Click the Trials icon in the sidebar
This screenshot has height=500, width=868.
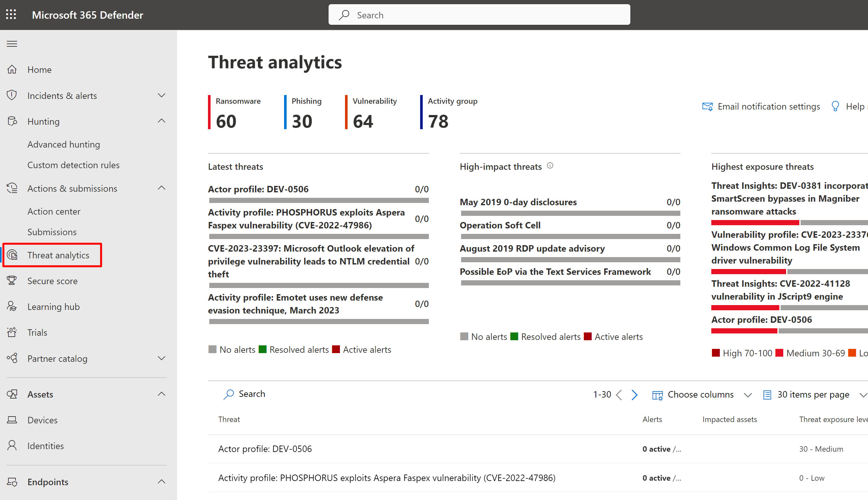[12, 332]
